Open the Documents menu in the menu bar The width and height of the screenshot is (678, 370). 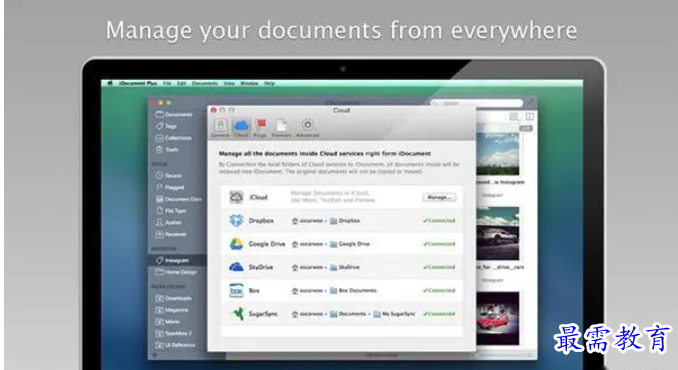[205, 83]
